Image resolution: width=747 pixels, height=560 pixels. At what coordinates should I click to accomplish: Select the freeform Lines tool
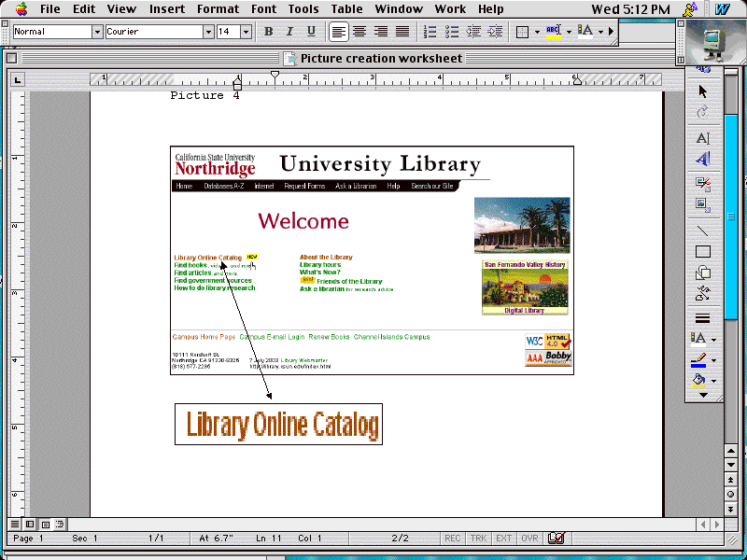(703, 293)
